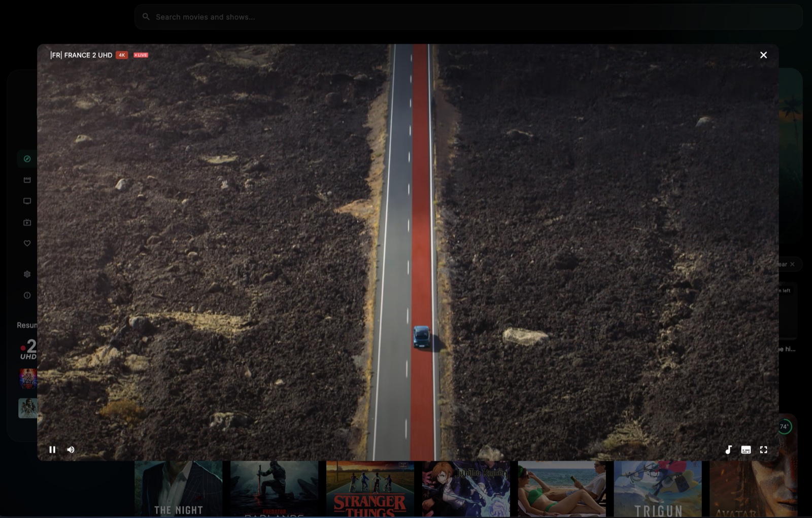Open the TV shows monitor icon in sidebar

click(27, 201)
